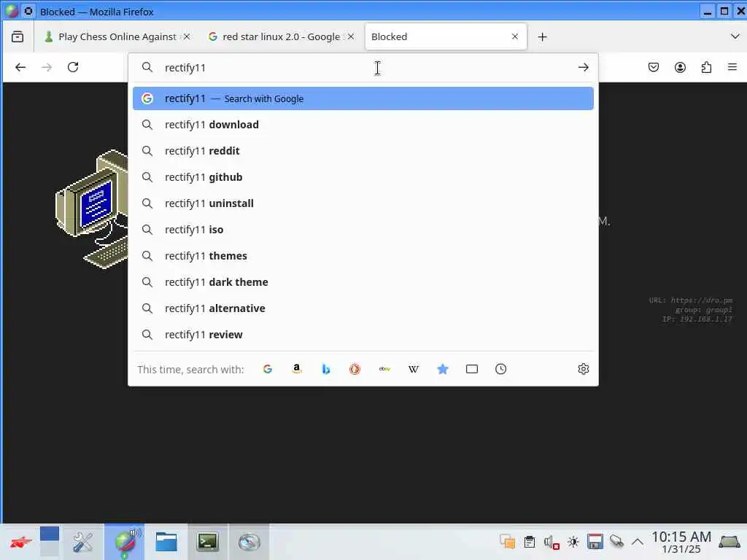Close the red star linux Google tab
747x560 pixels.
point(351,36)
